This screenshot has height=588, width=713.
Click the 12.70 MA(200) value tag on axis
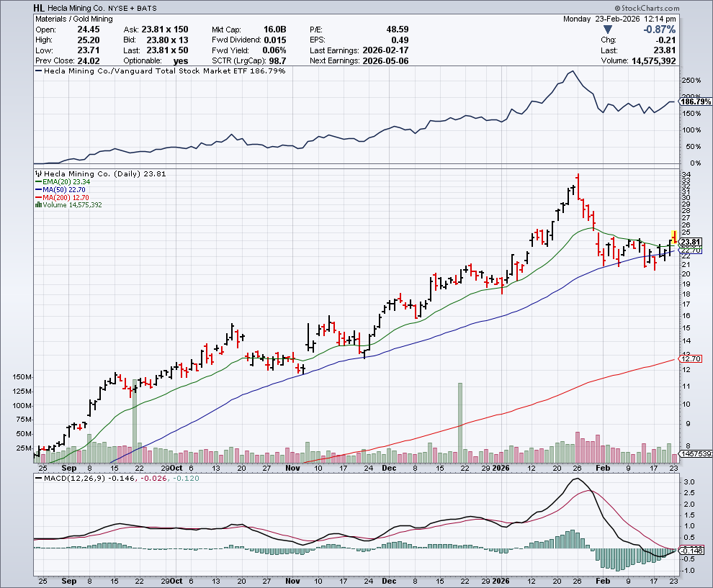click(x=691, y=358)
